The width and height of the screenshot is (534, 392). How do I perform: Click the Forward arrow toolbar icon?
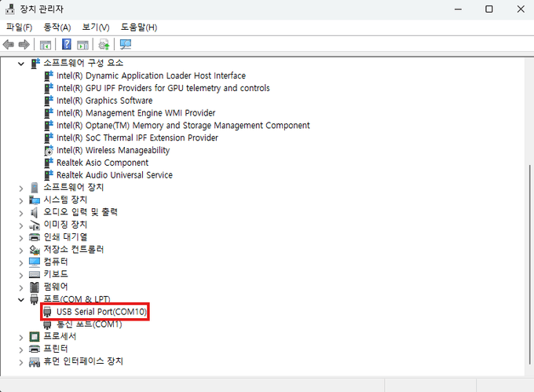pos(24,44)
